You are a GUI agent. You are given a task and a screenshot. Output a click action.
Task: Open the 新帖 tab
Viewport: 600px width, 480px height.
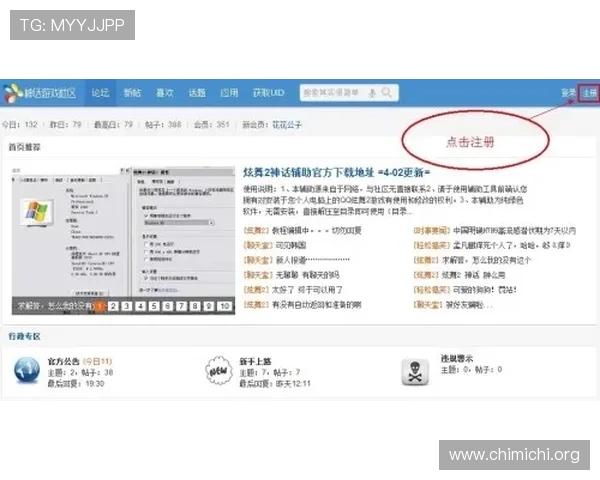[x=132, y=93]
